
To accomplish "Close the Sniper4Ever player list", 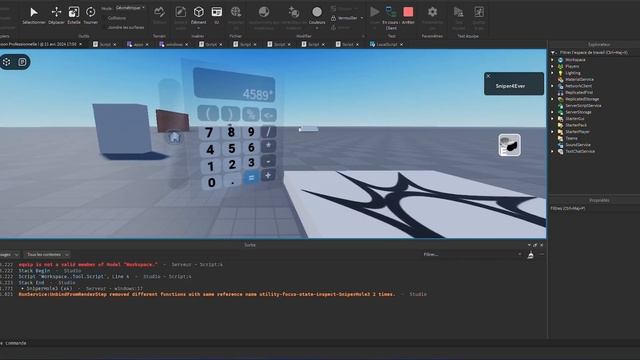I will 488,76.
